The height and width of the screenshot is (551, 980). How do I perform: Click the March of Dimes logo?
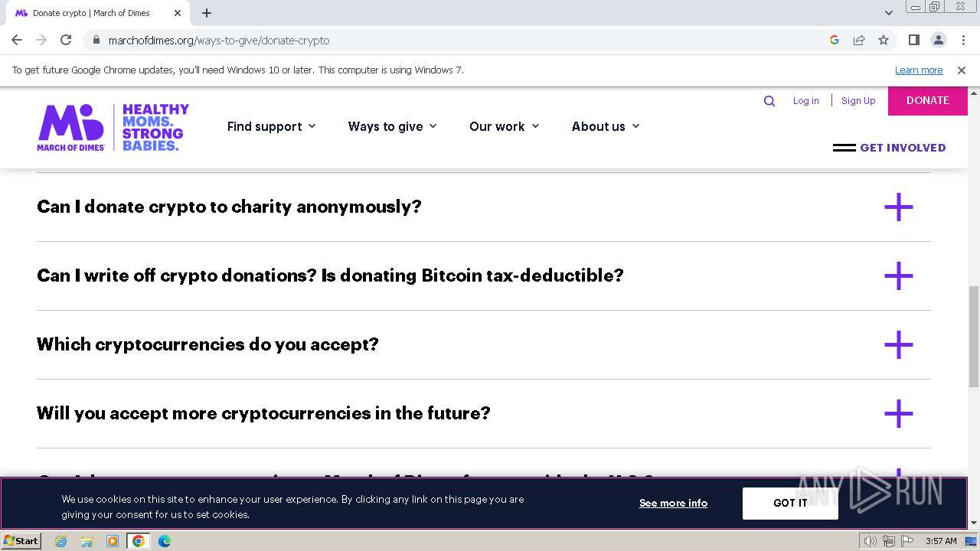(x=113, y=127)
